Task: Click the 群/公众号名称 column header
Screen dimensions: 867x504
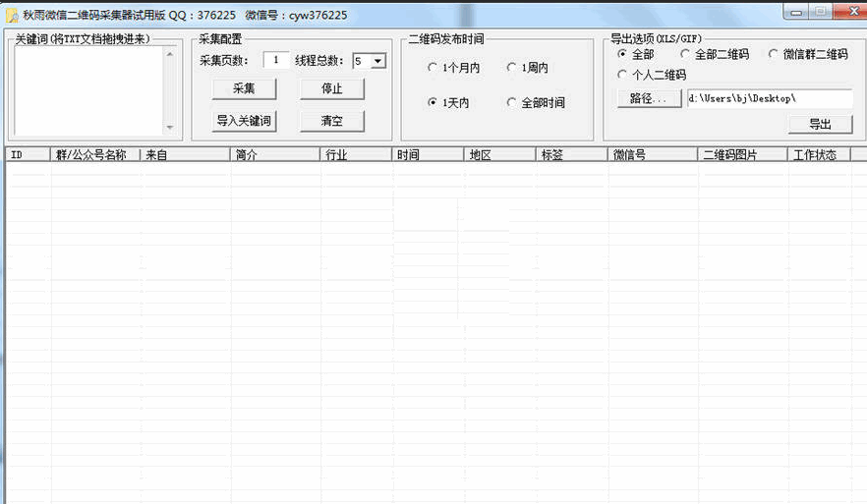Action: (x=95, y=155)
